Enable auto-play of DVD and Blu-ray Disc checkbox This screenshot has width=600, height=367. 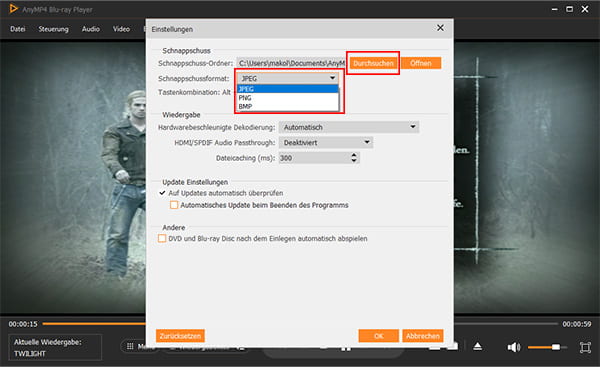(162, 238)
